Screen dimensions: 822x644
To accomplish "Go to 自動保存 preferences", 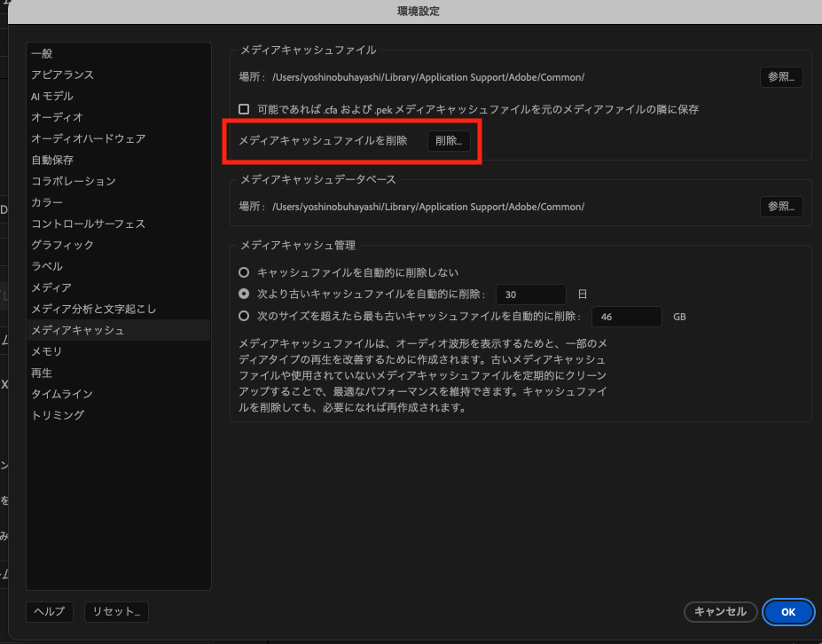I will coord(52,160).
